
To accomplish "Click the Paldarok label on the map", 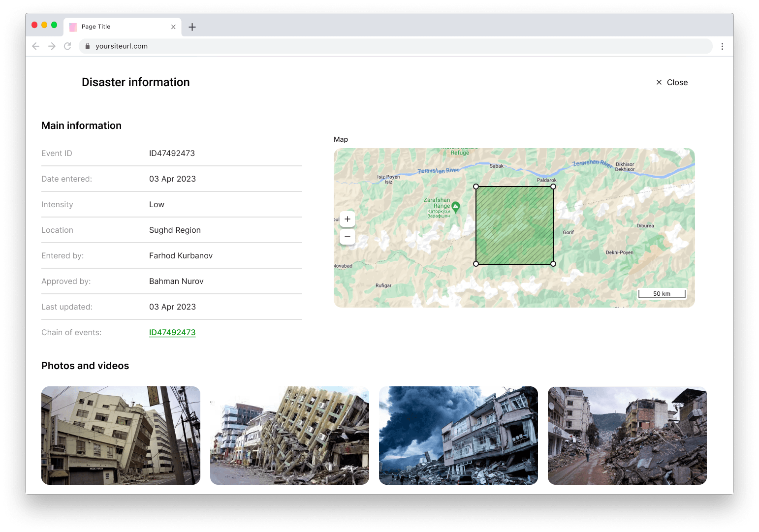I will [x=546, y=180].
